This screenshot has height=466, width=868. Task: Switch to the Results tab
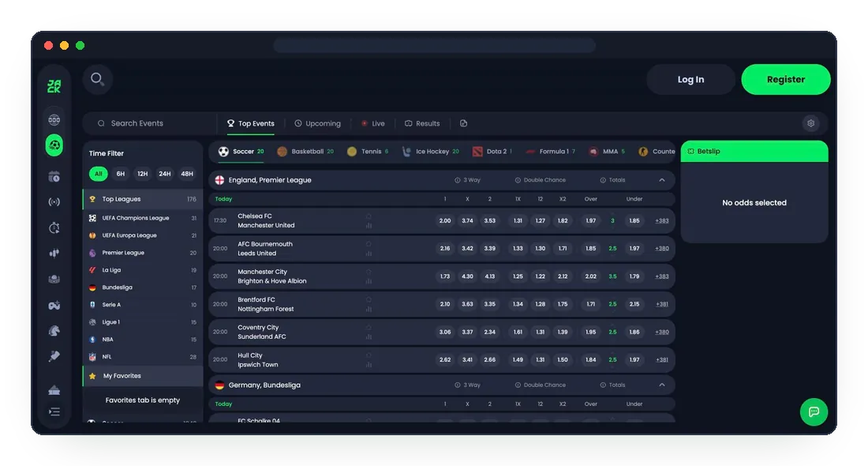pos(422,123)
